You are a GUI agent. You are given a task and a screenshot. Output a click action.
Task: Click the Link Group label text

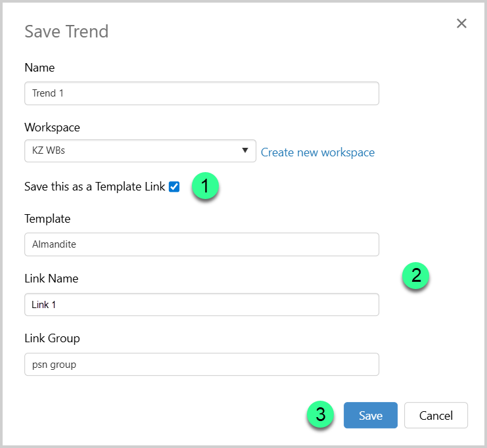tap(52, 338)
